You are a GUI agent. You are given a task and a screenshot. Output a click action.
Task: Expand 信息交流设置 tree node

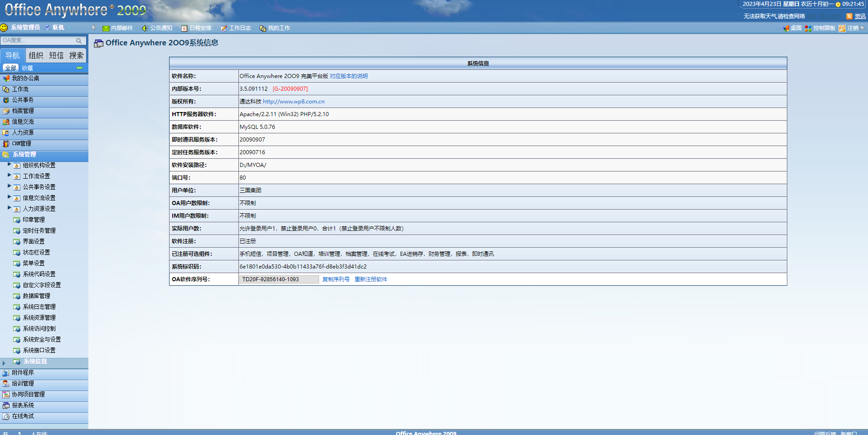(10, 197)
